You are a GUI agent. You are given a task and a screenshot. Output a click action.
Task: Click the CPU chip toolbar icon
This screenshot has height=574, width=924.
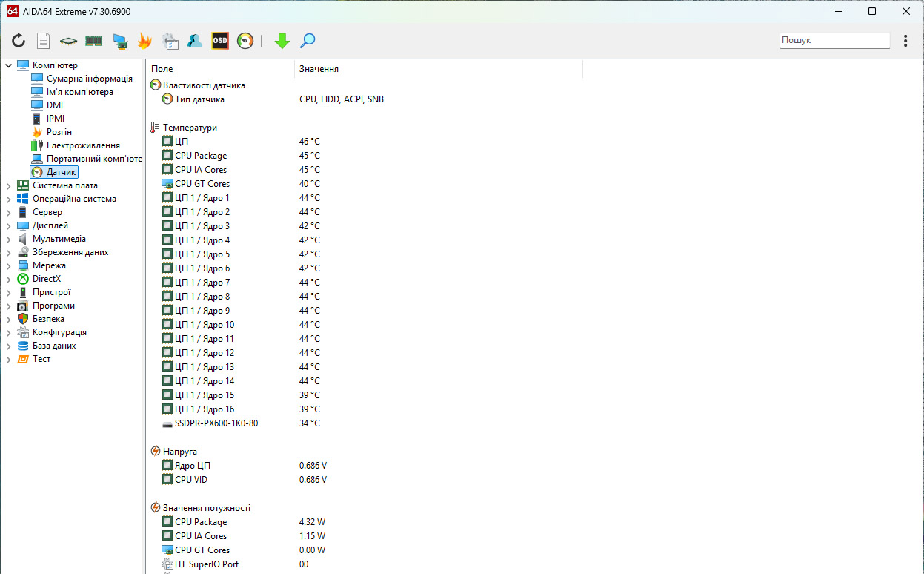click(68, 41)
